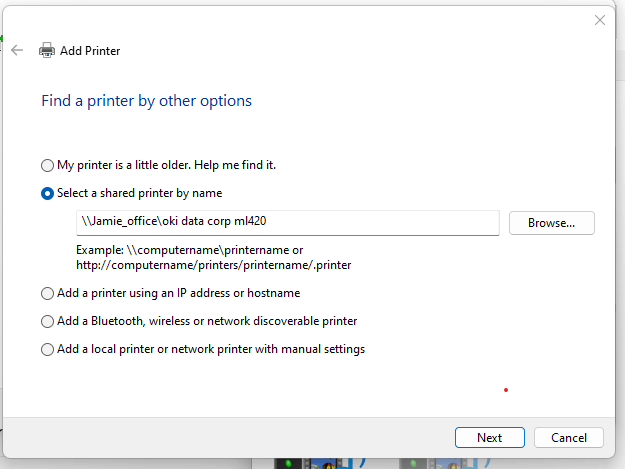
Task: Open the left taskbar thumbnail below dialog
Action: coord(314,463)
